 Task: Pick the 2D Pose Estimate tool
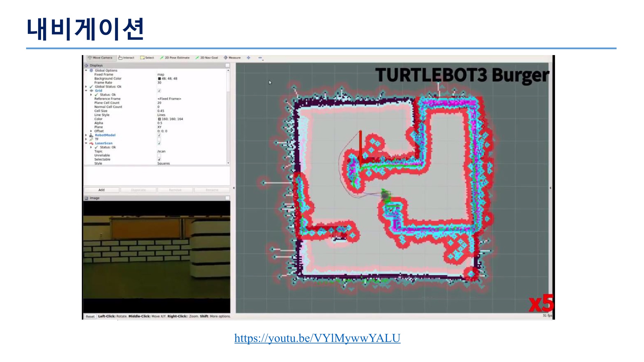coord(175,58)
